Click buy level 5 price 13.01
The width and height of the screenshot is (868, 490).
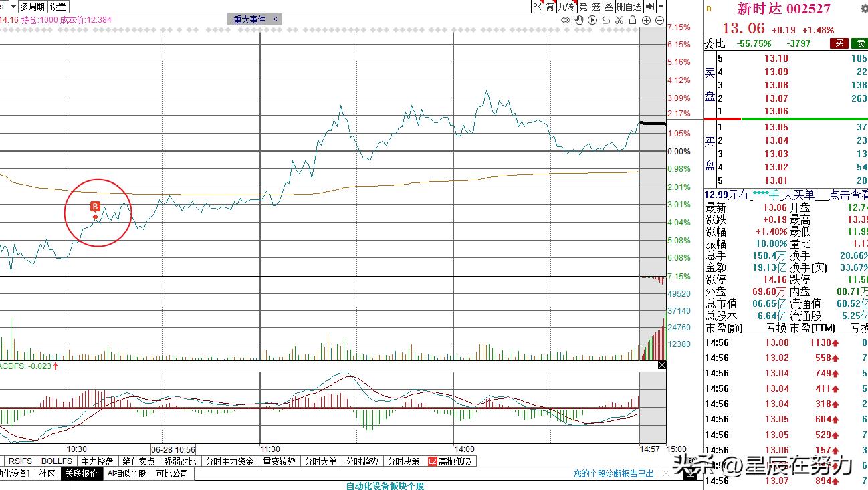776,180
